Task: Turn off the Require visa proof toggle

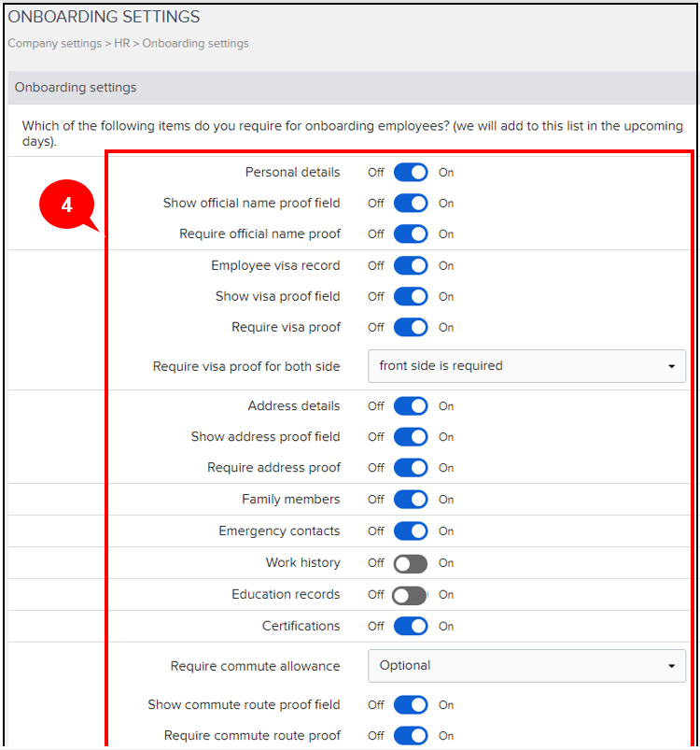Action: coord(410,327)
